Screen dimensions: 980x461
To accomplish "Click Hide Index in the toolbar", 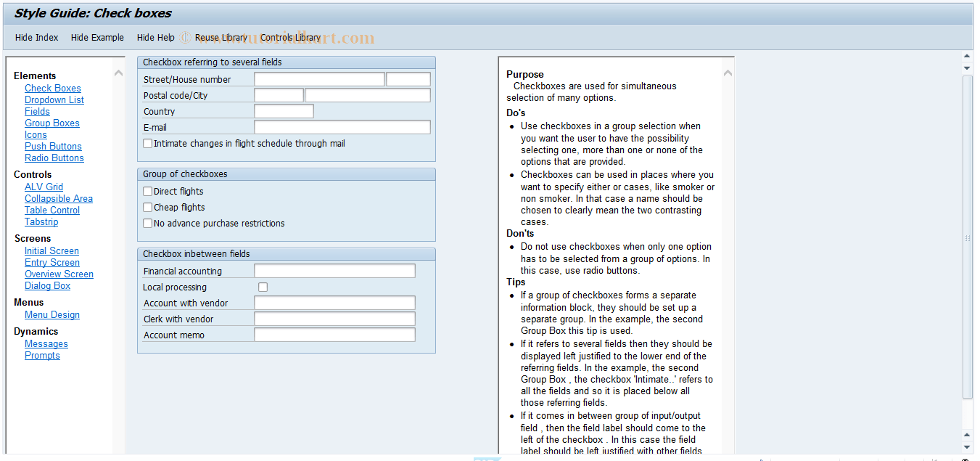I will coord(36,37).
